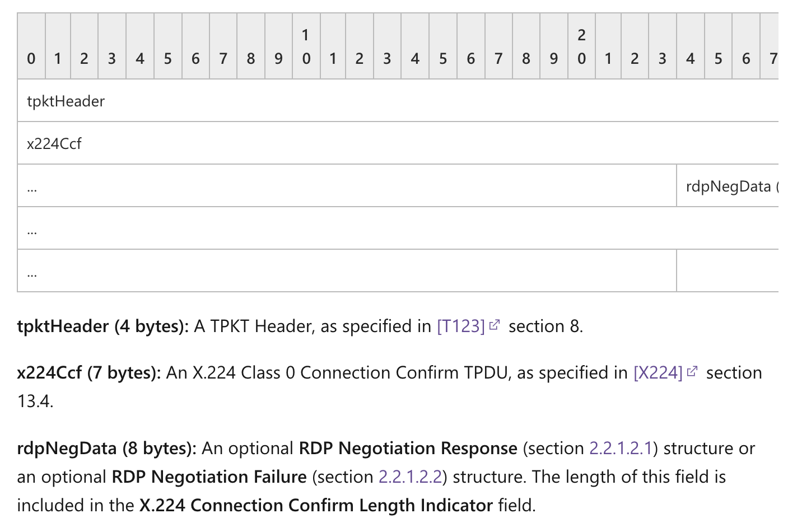The image size is (811, 532).
Task: Click the bold RDP Negotiation Response text
Action: (x=408, y=448)
